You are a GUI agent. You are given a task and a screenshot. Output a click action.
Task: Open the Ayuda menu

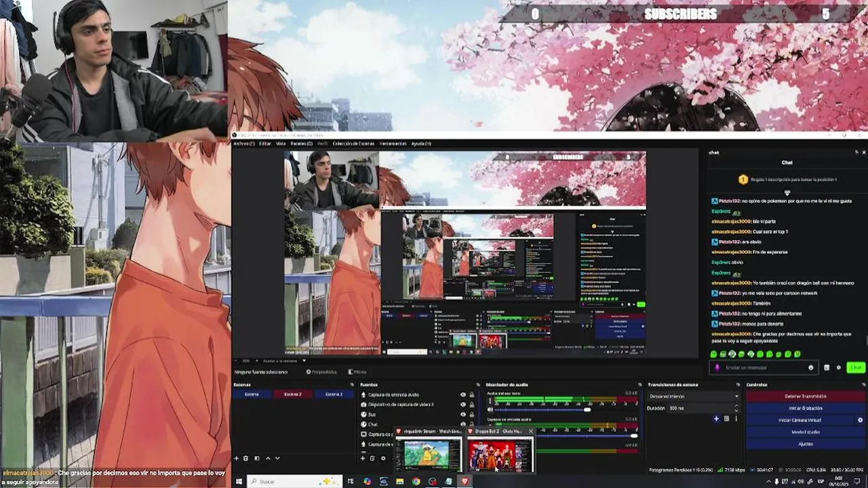[x=421, y=144]
